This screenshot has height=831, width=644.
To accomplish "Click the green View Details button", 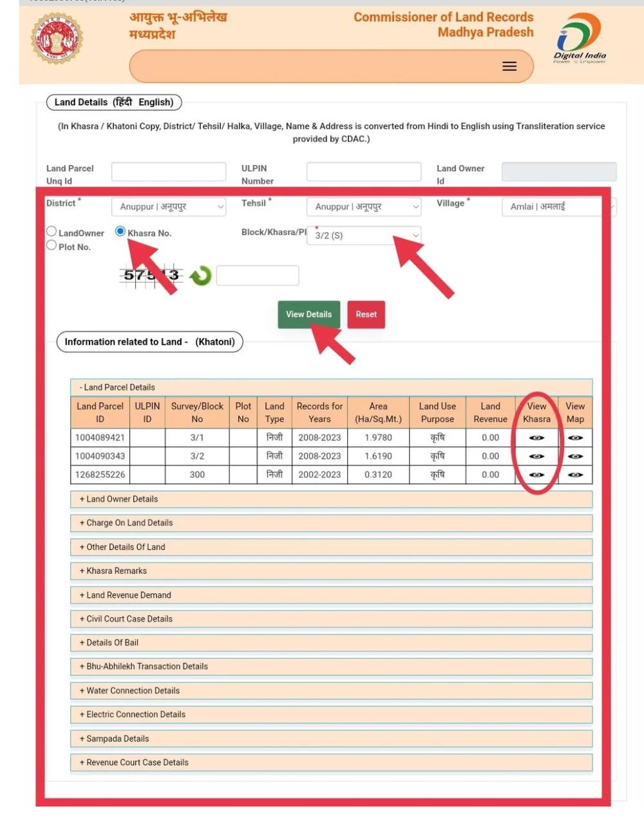I will [309, 314].
